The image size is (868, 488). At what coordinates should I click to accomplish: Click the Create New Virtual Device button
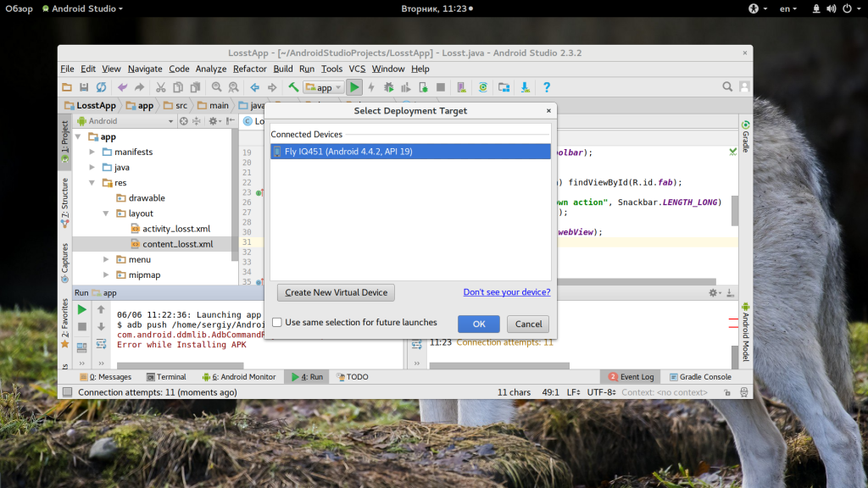pyautogui.click(x=336, y=292)
